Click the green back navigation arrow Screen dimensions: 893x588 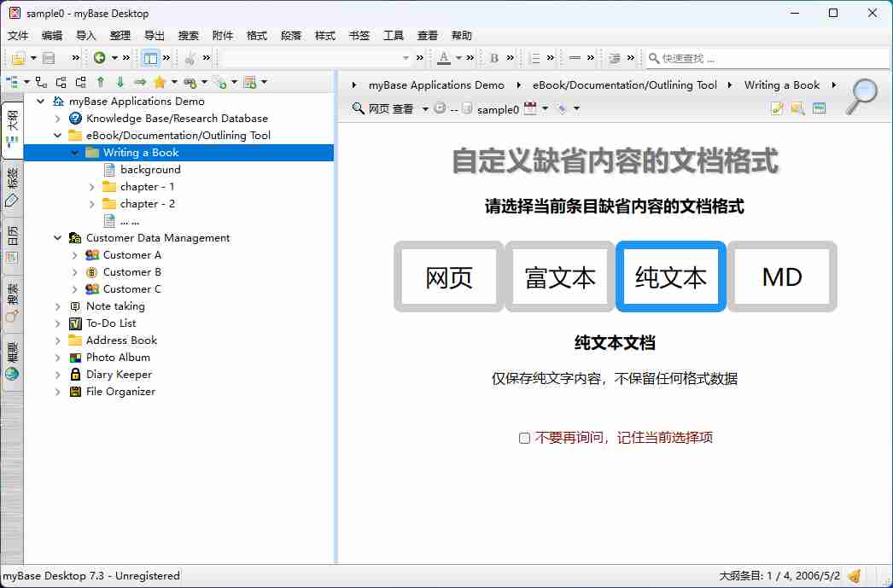tap(100, 58)
